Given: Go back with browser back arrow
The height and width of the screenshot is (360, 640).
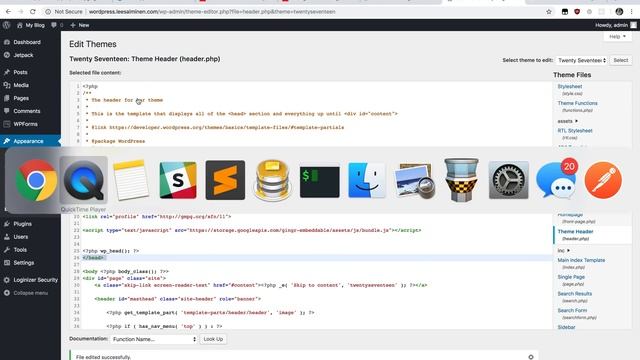Looking at the screenshot, I should pos(8,12).
